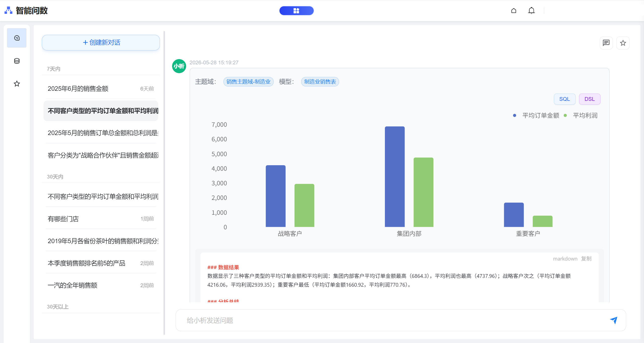Click the send paper-plane icon
Image resolution: width=644 pixels, height=343 pixels.
(x=614, y=320)
